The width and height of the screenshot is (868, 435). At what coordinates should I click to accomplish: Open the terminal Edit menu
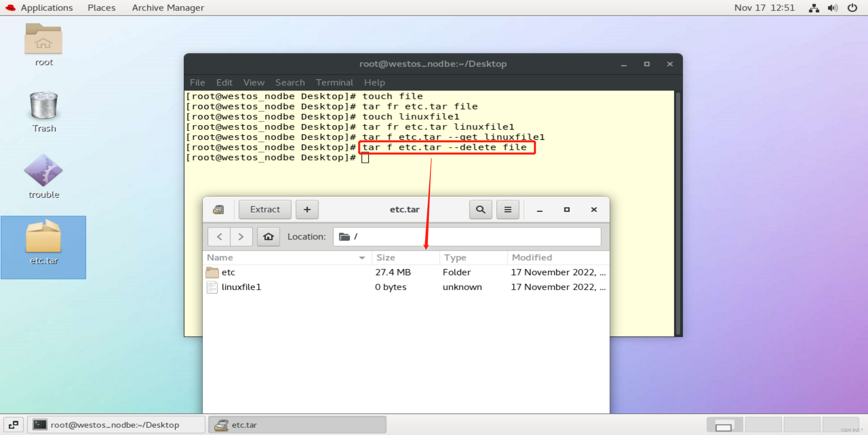point(224,82)
